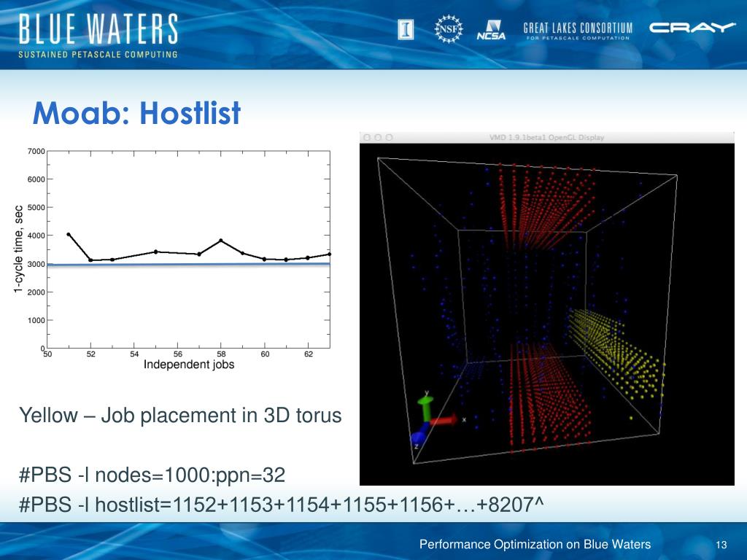Click the '#PBS -l nodes=1000:ppn=32' line
The image size is (747, 560).
[x=152, y=475]
